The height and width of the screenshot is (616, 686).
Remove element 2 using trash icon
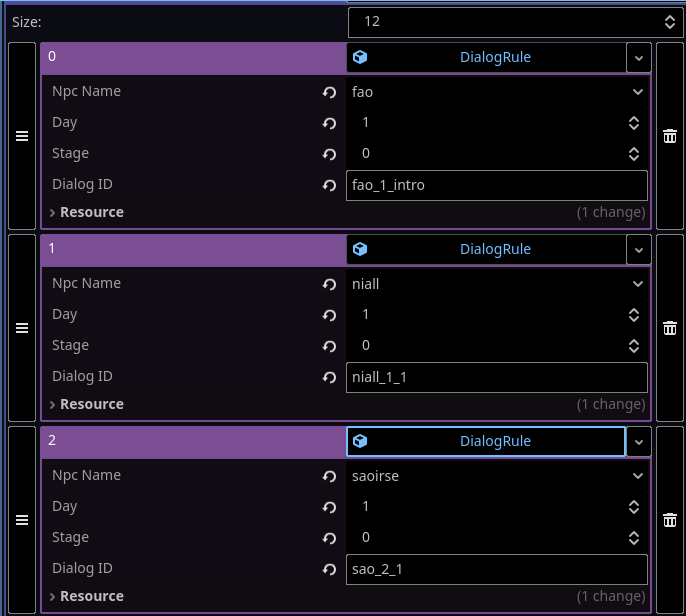pyautogui.click(x=670, y=520)
